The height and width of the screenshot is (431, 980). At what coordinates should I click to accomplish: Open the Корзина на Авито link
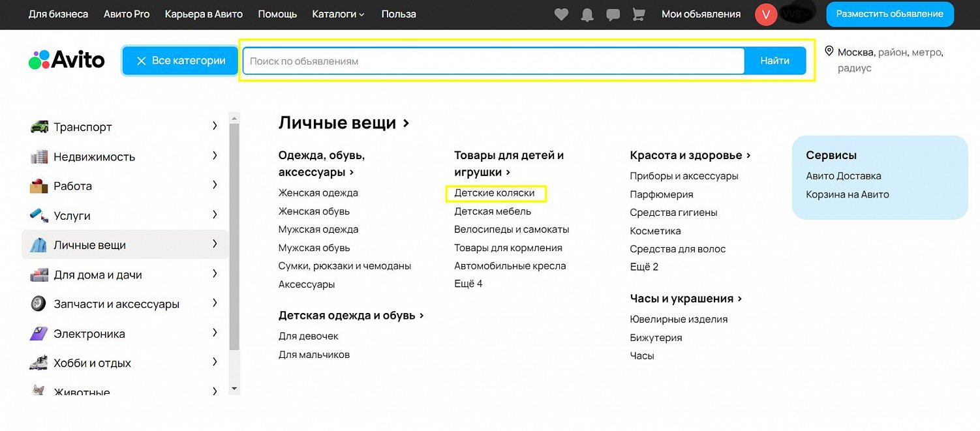click(x=848, y=194)
